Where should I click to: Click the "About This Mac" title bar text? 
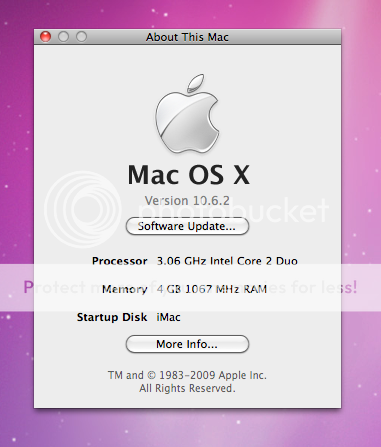187,37
